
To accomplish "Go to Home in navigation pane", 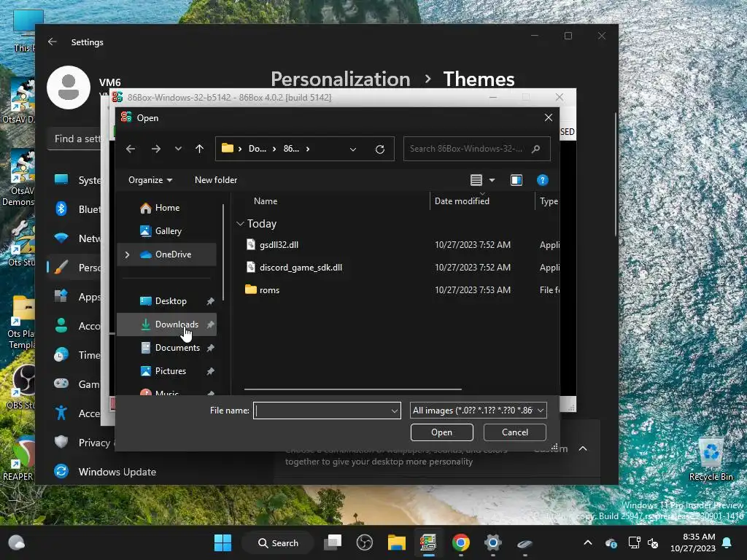I will click(x=167, y=208).
